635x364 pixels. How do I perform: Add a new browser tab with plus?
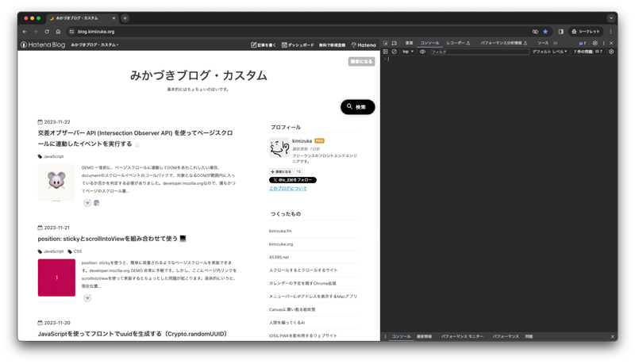[x=125, y=18]
